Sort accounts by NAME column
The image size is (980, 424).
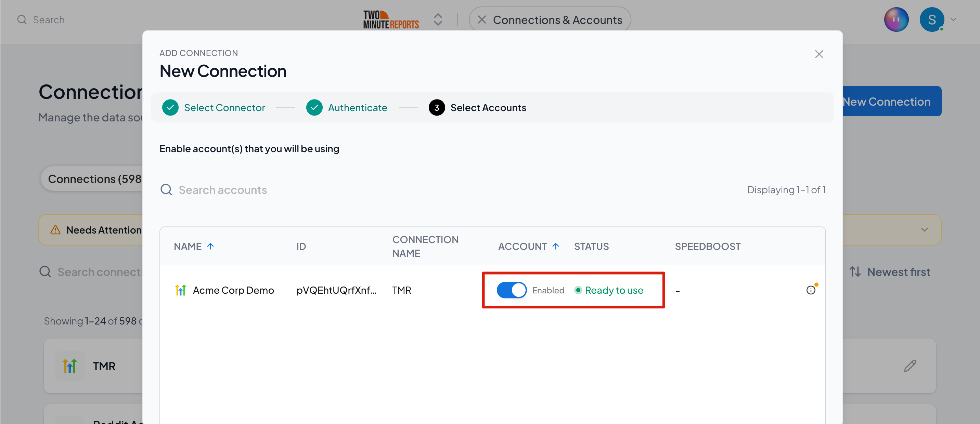tap(194, 247)
